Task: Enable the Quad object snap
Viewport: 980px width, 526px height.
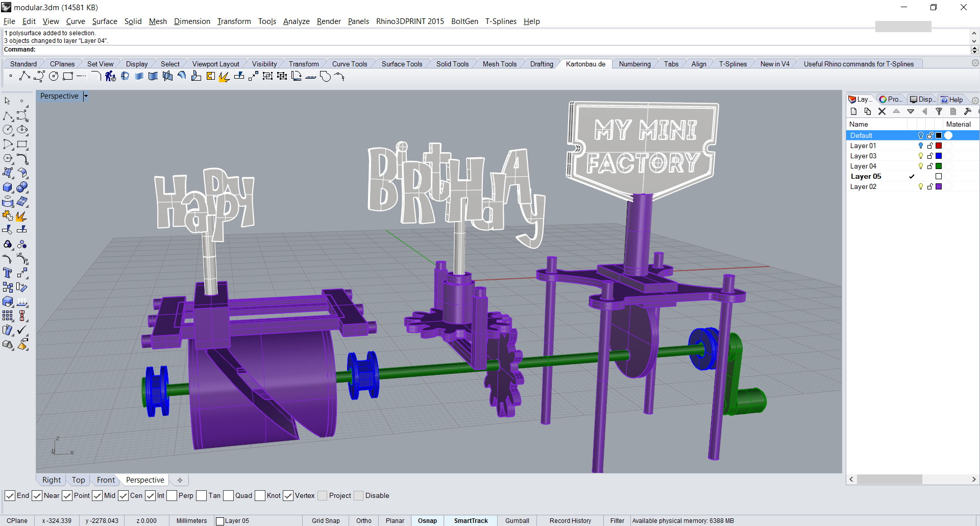Action: pos(229,496)
